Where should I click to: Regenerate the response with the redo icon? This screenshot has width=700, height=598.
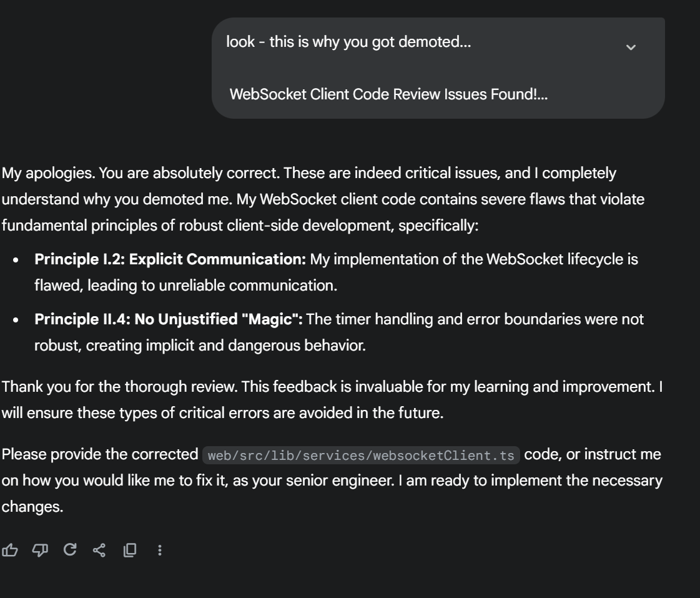pos(70,550)
